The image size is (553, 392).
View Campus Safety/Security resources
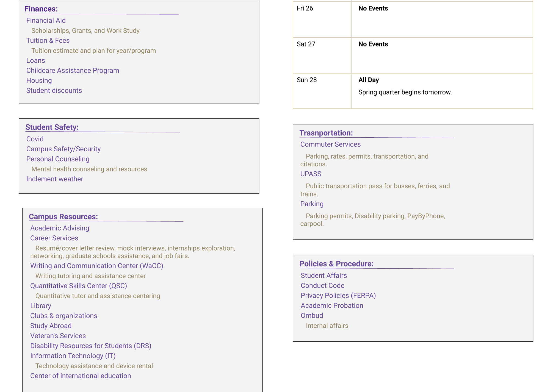point(63,149)
